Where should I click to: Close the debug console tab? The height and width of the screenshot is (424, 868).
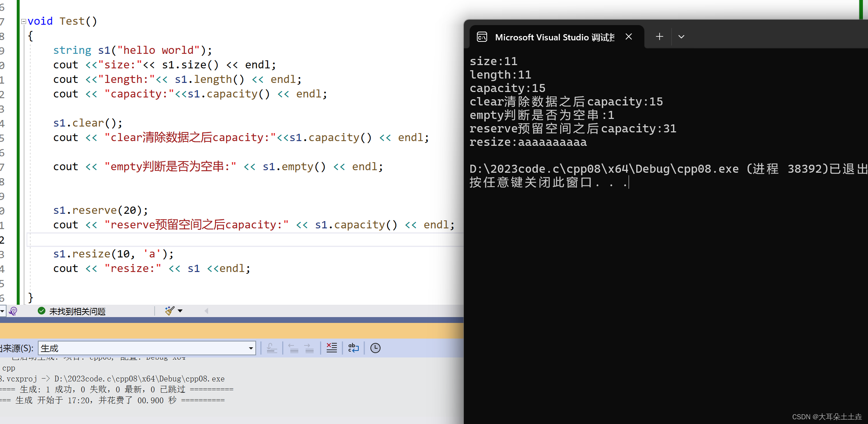tap(629, 37)
